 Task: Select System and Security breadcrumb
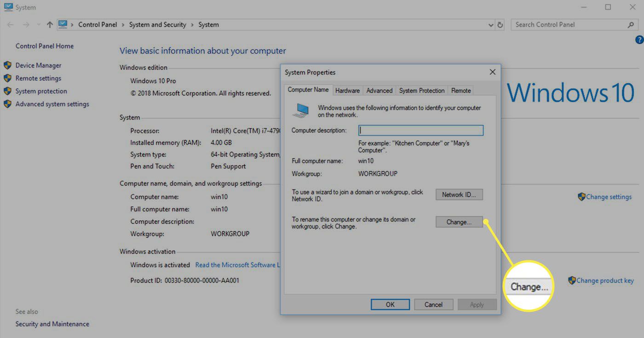point(158,25)
